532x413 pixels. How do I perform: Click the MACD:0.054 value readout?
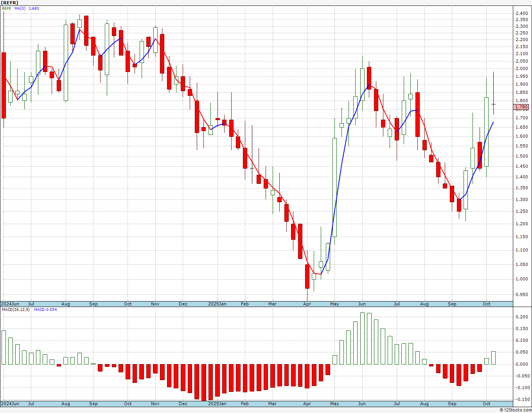[x=45, y=310]
